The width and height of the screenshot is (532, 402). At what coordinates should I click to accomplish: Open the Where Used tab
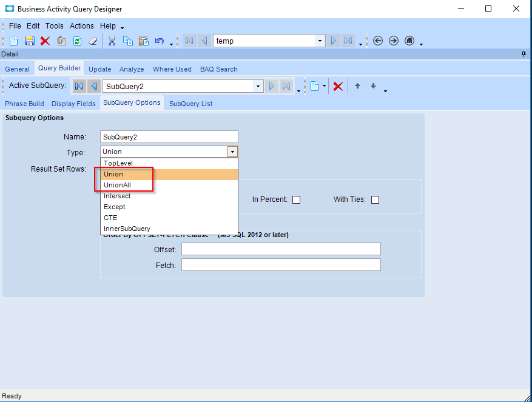[172, 69]
